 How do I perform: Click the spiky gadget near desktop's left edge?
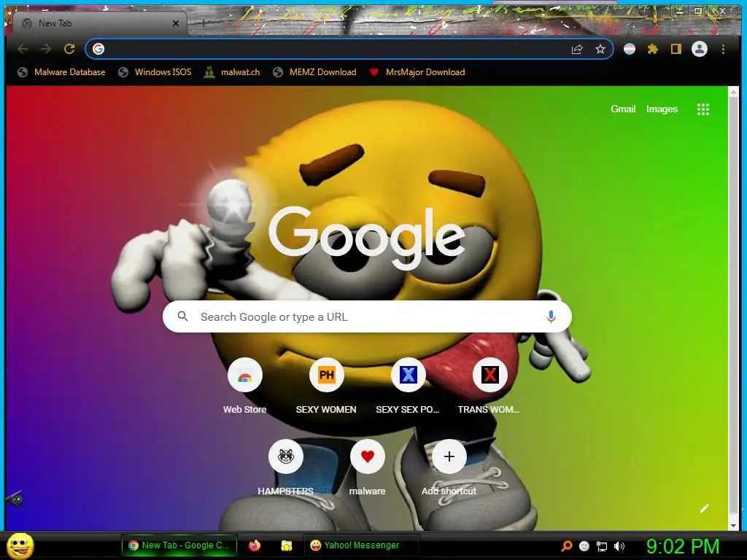tap(15, 499)
